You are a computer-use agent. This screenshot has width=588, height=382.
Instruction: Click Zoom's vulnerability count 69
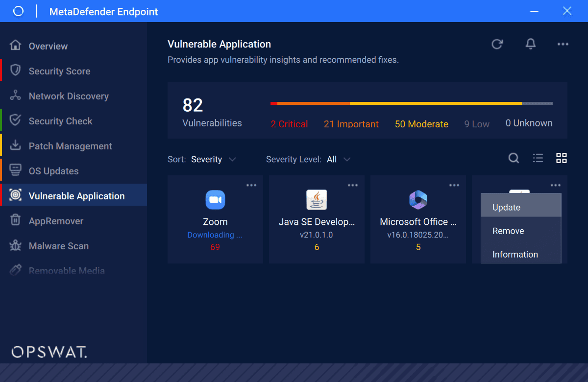[215, 247]
